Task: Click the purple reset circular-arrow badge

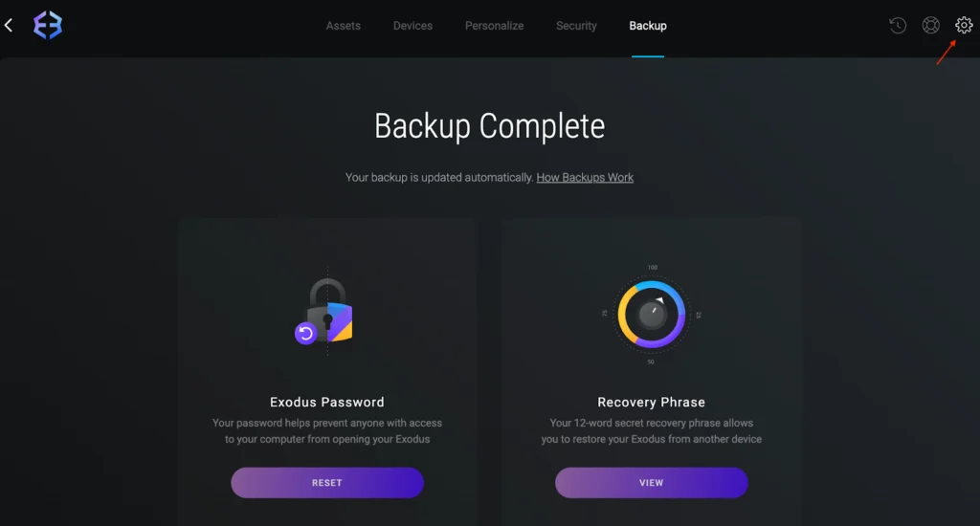Action: click(x=305, y=333)
